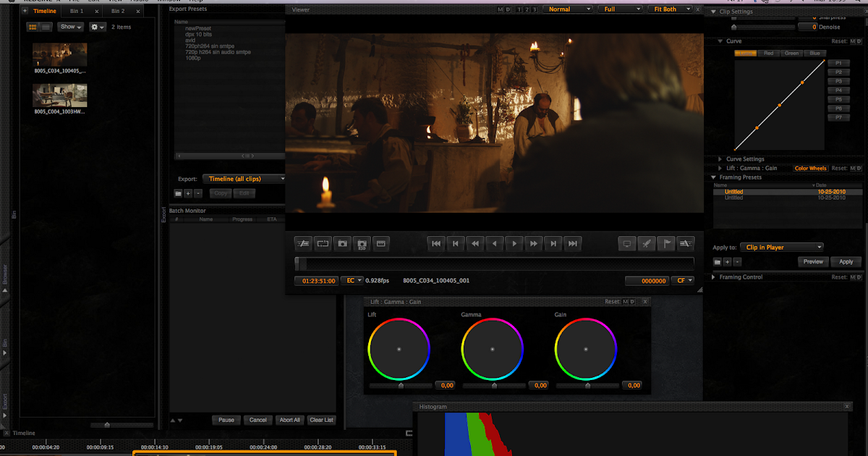Remove an export preset with minus button
This screenshot has width=868, height=456.
198,193
